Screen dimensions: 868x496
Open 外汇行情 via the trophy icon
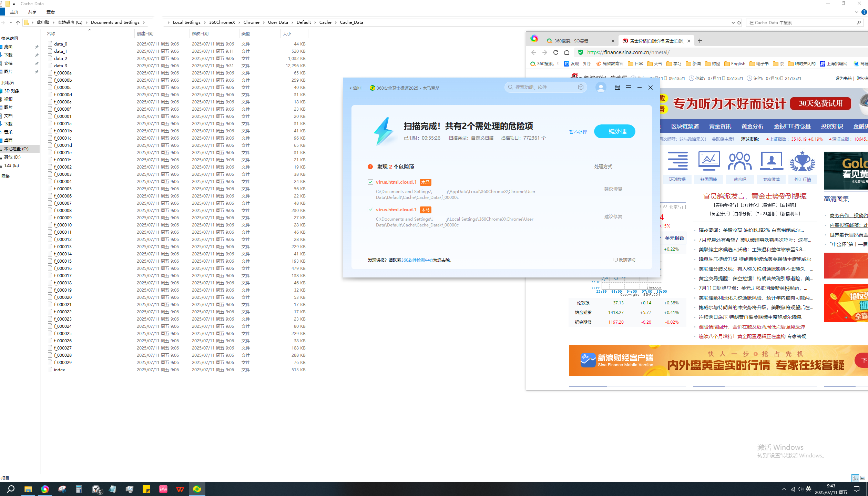[x=802, y=160]
